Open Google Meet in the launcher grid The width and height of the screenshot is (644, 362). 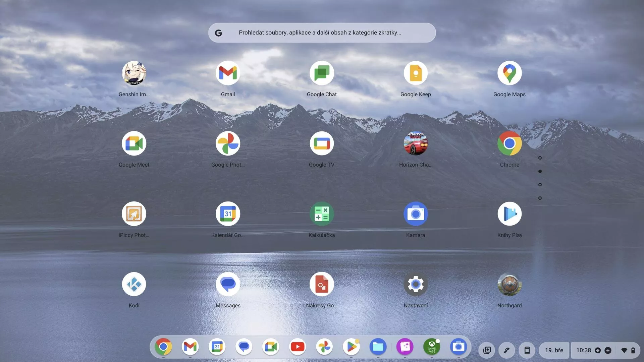pyautogui.click(x=134, y=143)
